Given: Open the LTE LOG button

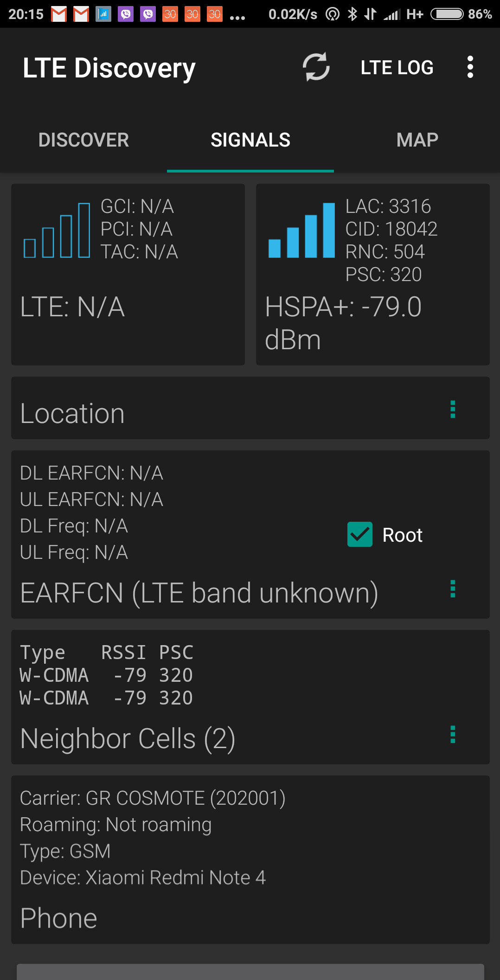Looking at the screenshot, I should pos(397,68).
